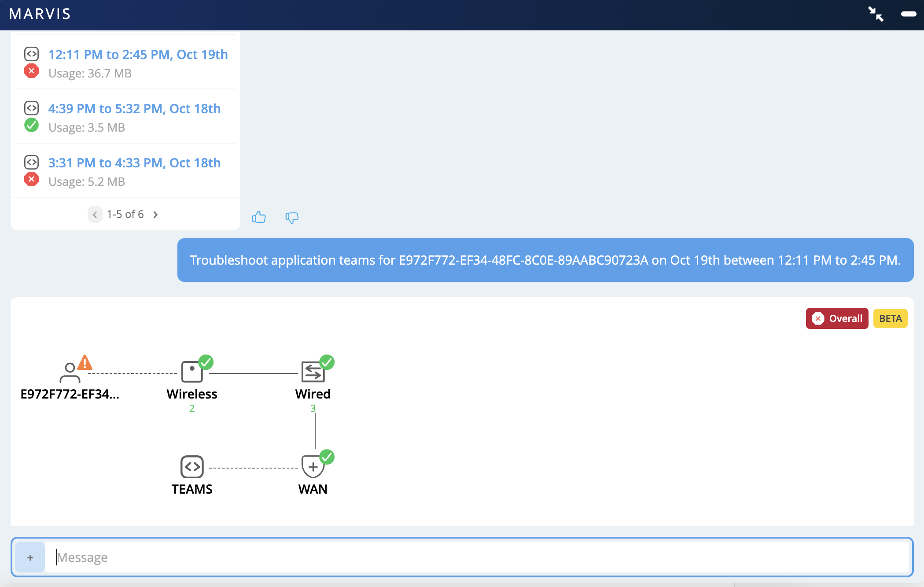The width and height of the screenshot is (924, 587).
Task: Click the Wired switch node icon
Action: [313, 372]
